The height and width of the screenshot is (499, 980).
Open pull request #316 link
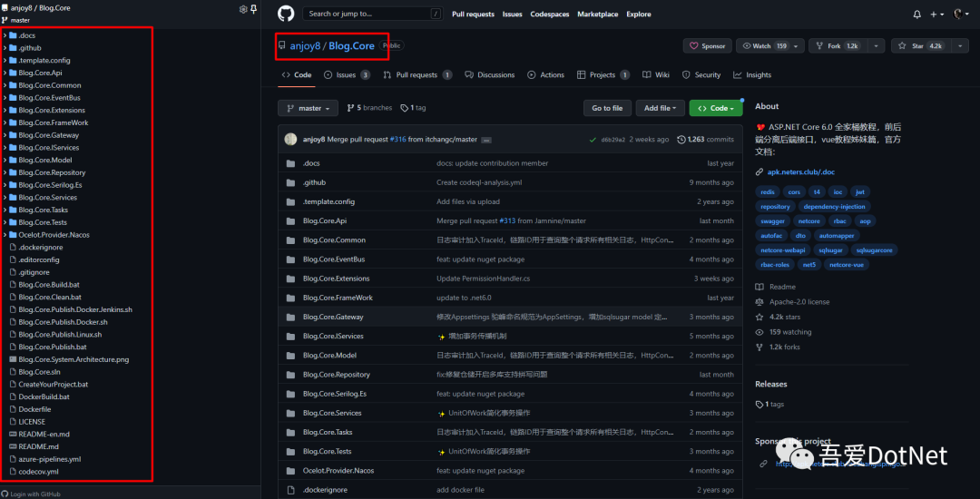tap(398, 140)
